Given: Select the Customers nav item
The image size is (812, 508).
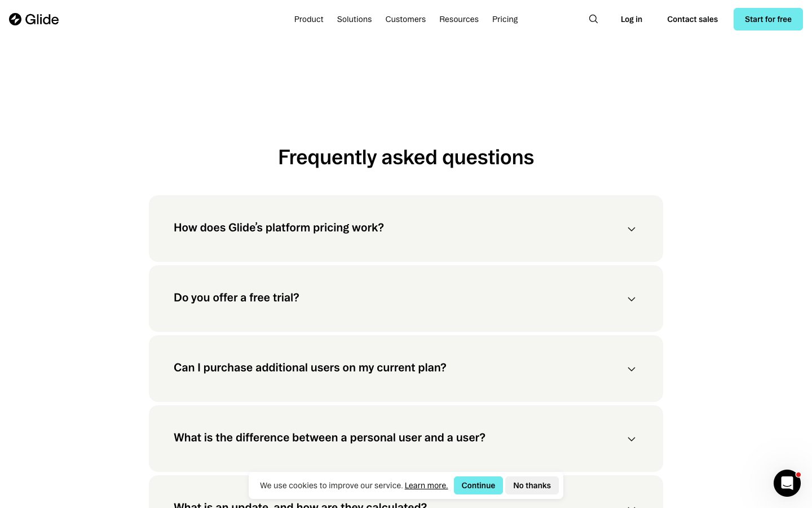Looking at the screenshot, I should pyautogui.click(x=405, y=19).
